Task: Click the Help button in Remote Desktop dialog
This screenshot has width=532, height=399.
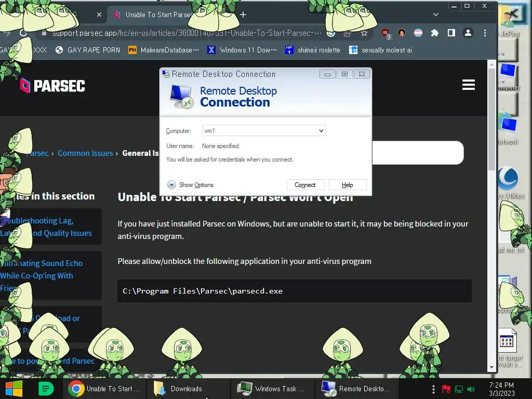Action: point(347,185)
